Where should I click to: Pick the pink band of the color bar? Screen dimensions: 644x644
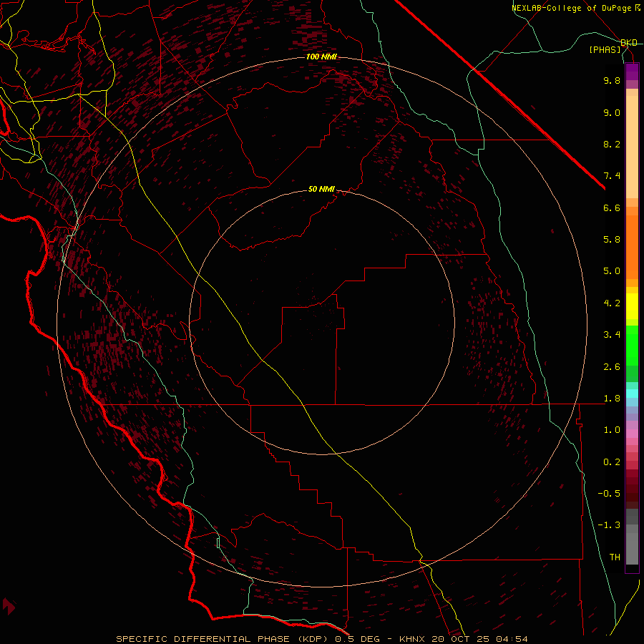tap(632, 434)
